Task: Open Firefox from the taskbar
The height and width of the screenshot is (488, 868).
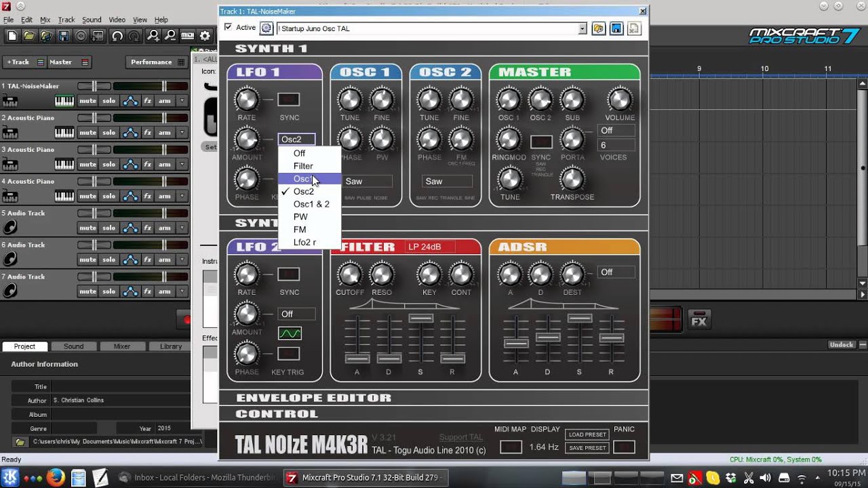Action: click(x=56, y=478)
